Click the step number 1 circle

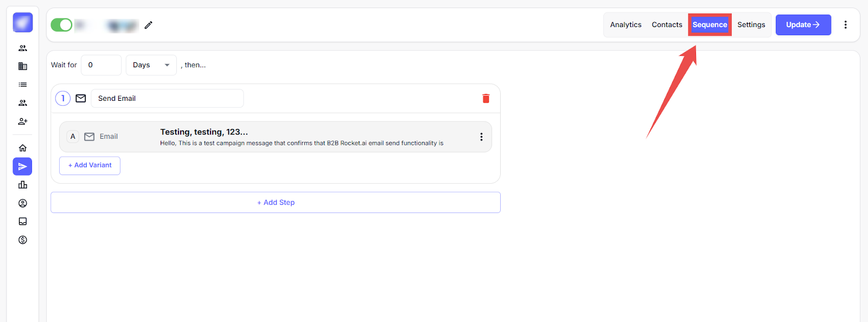63,98
